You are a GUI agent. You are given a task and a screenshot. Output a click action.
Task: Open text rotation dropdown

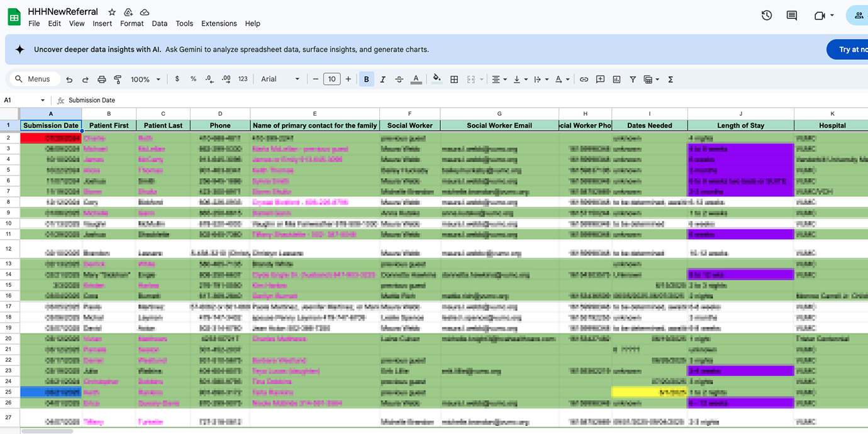(x=562, y=79)
